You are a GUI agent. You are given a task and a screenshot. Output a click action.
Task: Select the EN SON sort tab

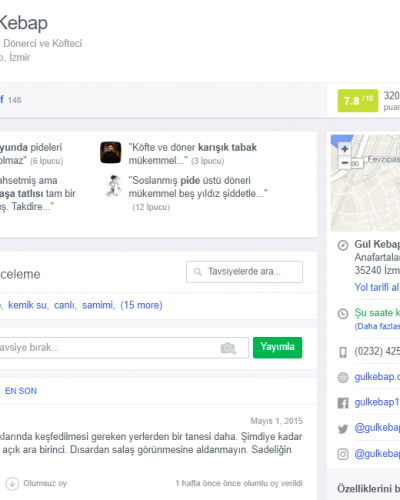[21, 391]
